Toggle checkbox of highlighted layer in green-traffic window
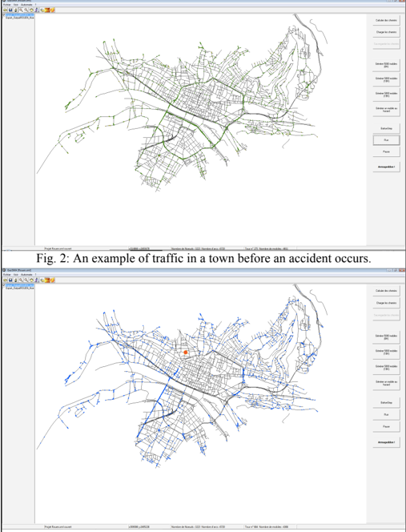 pyautogui.click(x=4, y=15)
